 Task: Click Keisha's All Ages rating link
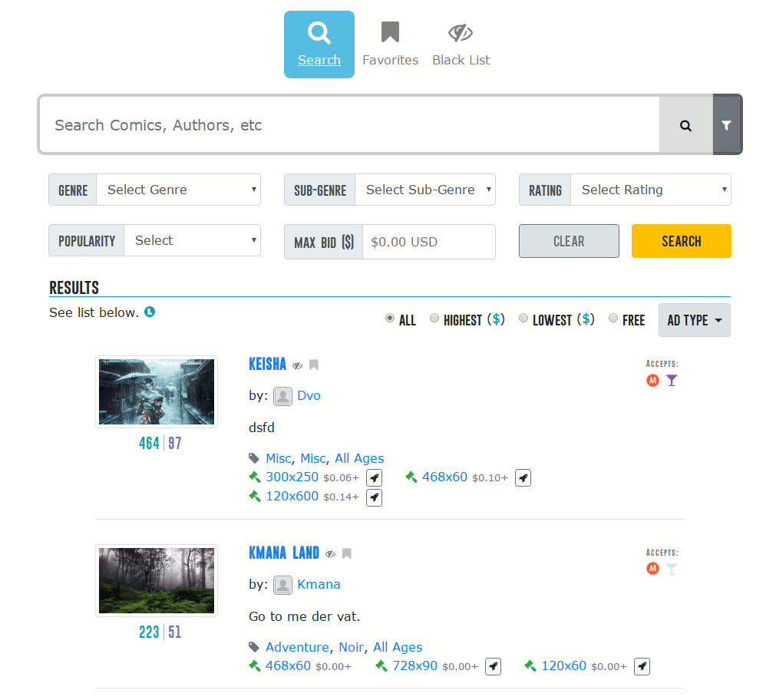[x=359, y=458]
